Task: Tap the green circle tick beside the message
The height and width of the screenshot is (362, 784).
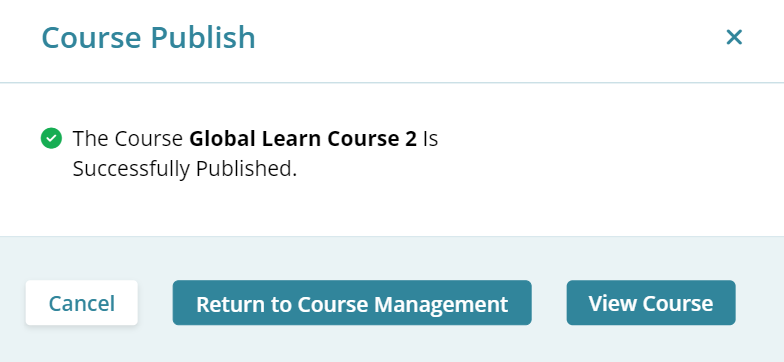Action: (51, 138)
